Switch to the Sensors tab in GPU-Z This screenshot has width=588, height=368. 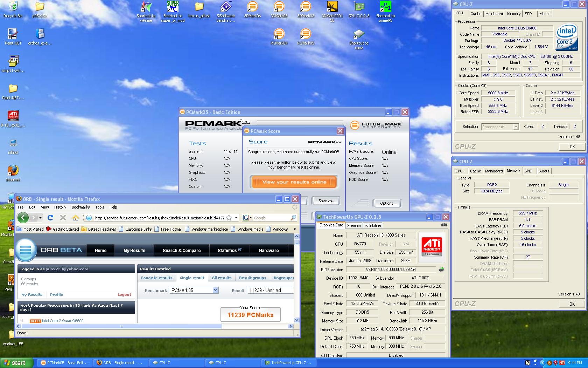click(x=354, y=226)
